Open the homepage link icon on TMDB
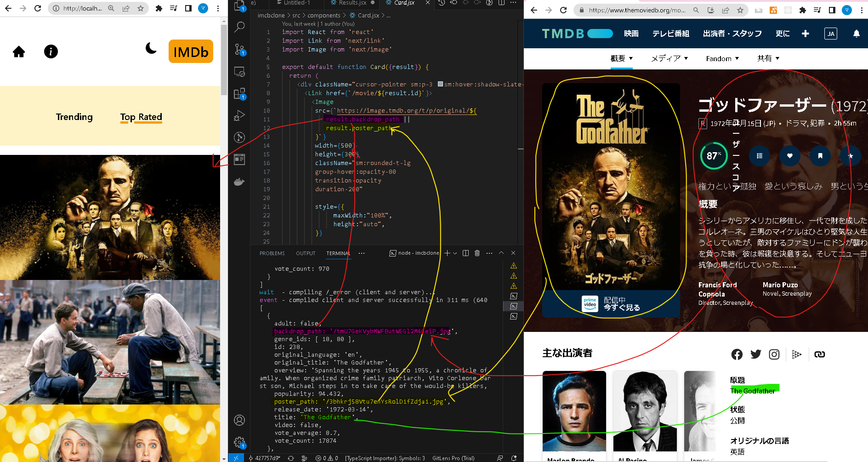The width and height of the screenshot is (868, 462). pos(820,354)
